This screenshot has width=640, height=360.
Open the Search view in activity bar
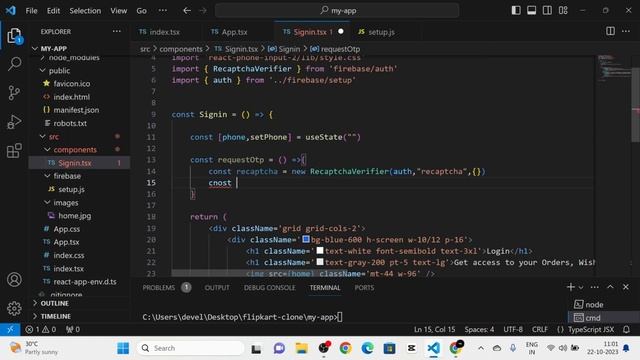click(x=14, y=64)
